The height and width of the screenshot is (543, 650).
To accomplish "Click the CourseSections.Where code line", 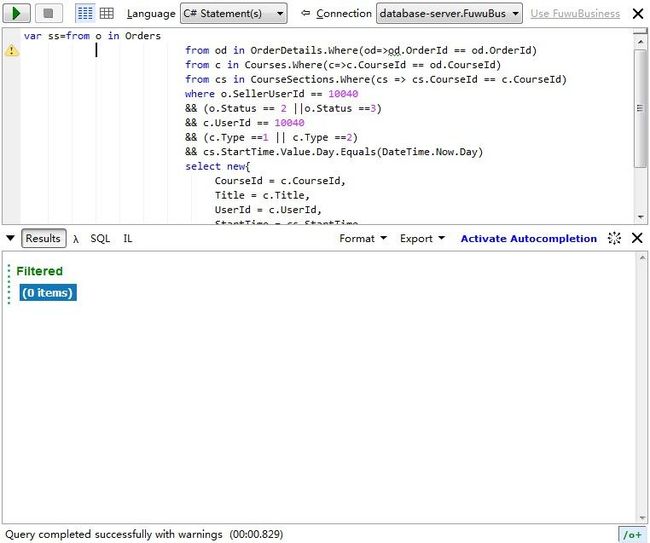I will tap(376, 80).
